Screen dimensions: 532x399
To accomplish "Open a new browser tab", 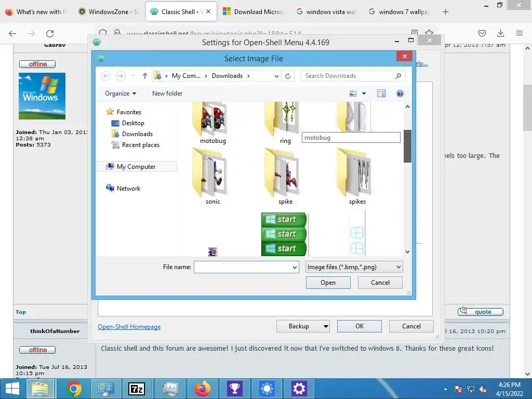I will [445, 12].
